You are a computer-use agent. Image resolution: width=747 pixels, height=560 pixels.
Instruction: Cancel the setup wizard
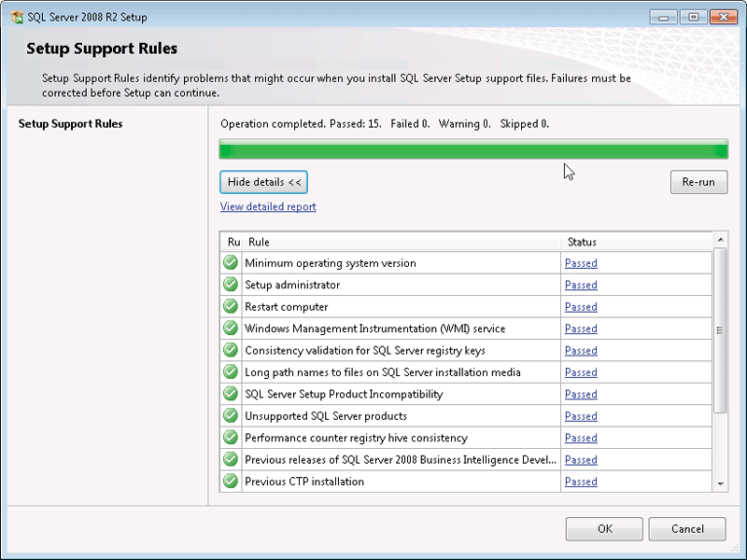click(x=687, y=529)
